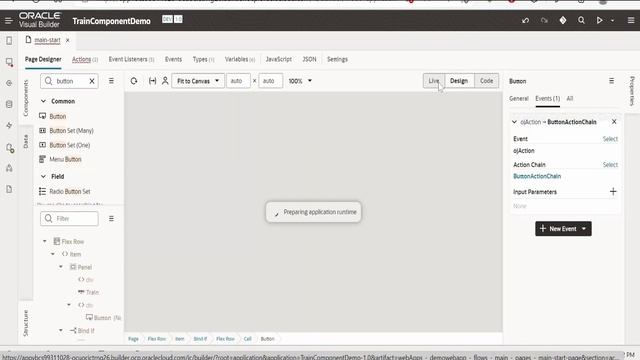Remove the ojAction ButtonActionChain event
This screenshot has height=360, width=640.
[x=614, y=122]
